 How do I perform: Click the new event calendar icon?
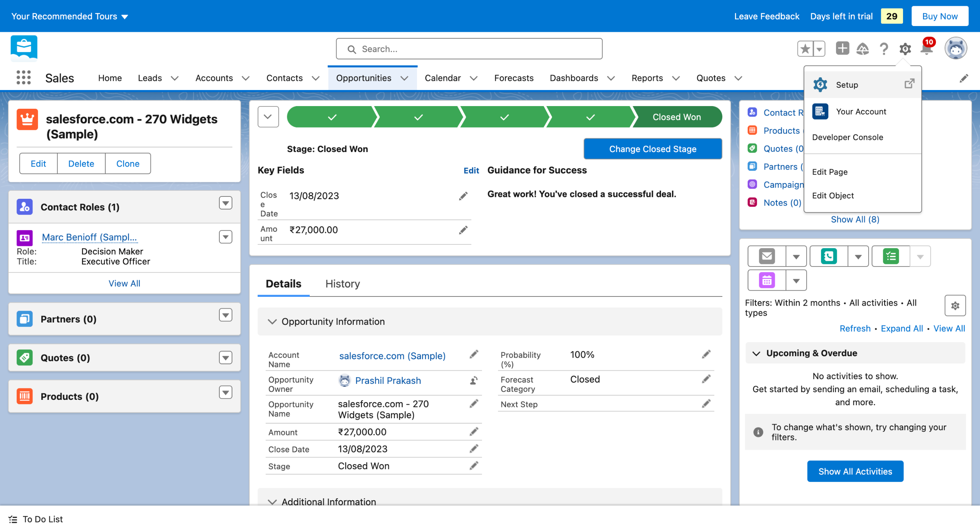point(767,280)
